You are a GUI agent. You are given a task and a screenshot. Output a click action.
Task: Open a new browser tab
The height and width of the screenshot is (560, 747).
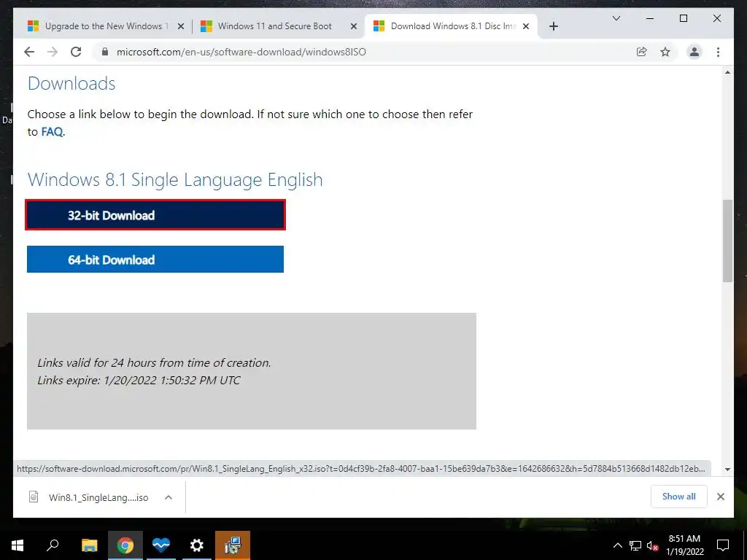tap(553, 26)
